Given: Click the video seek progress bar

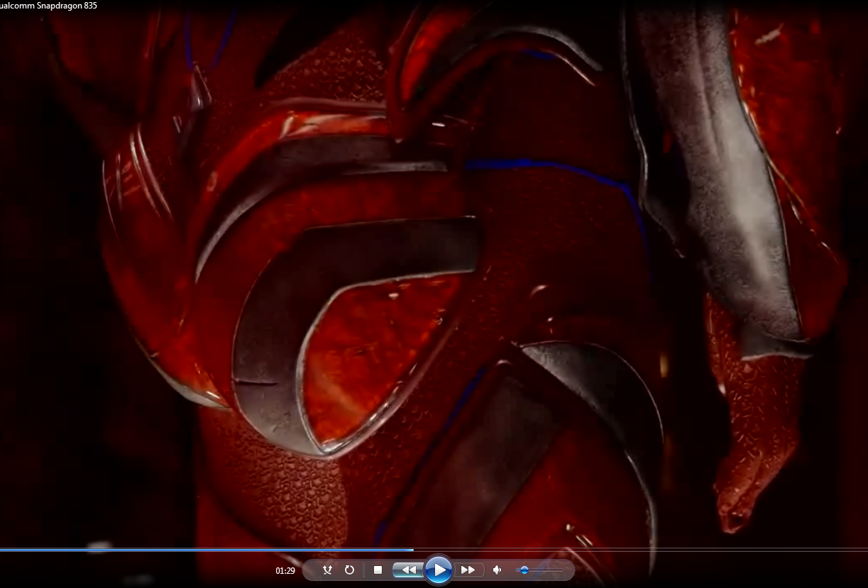Looking at the screenshot, I should pos(434,549).
